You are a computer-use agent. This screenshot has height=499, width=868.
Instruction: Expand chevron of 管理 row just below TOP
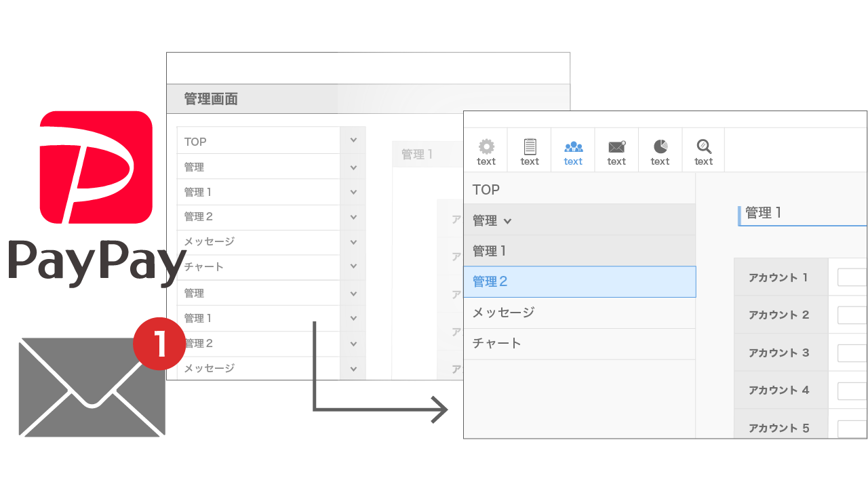pos(353,167)
